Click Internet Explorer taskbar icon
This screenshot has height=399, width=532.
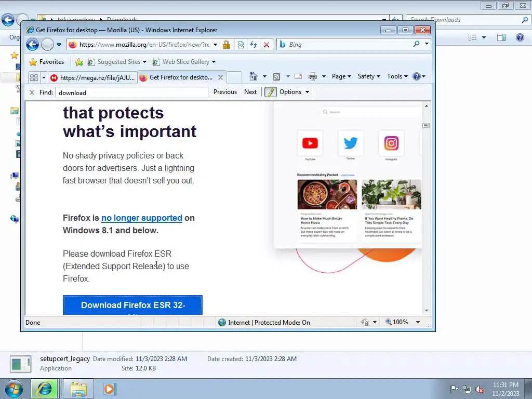(45, 389)
